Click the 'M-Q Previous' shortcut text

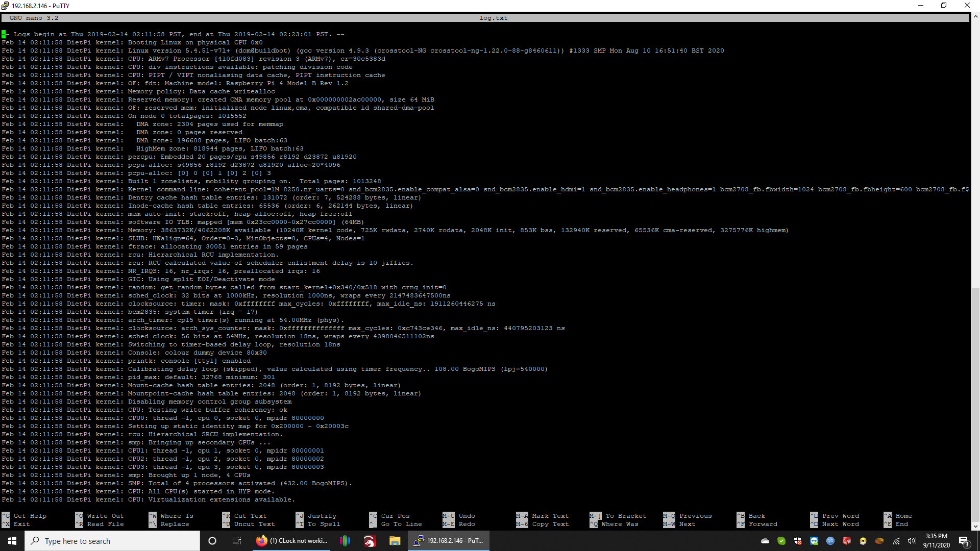pyautogui.click(x=688, y=516)
